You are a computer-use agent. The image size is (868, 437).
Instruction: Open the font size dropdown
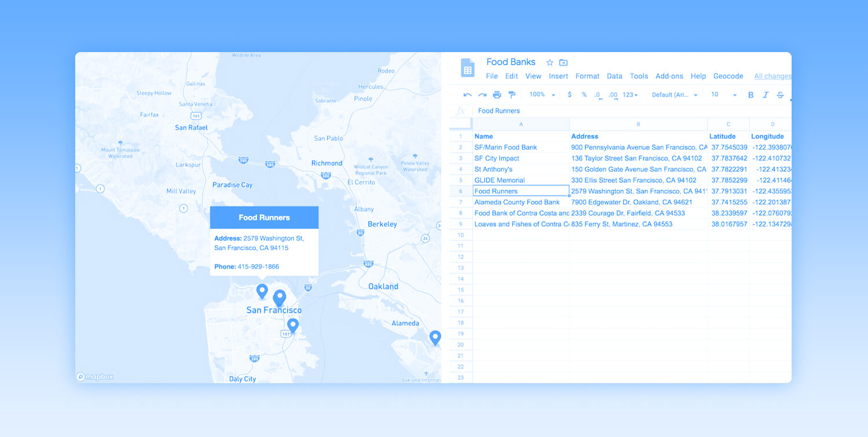tap(720, 94)
